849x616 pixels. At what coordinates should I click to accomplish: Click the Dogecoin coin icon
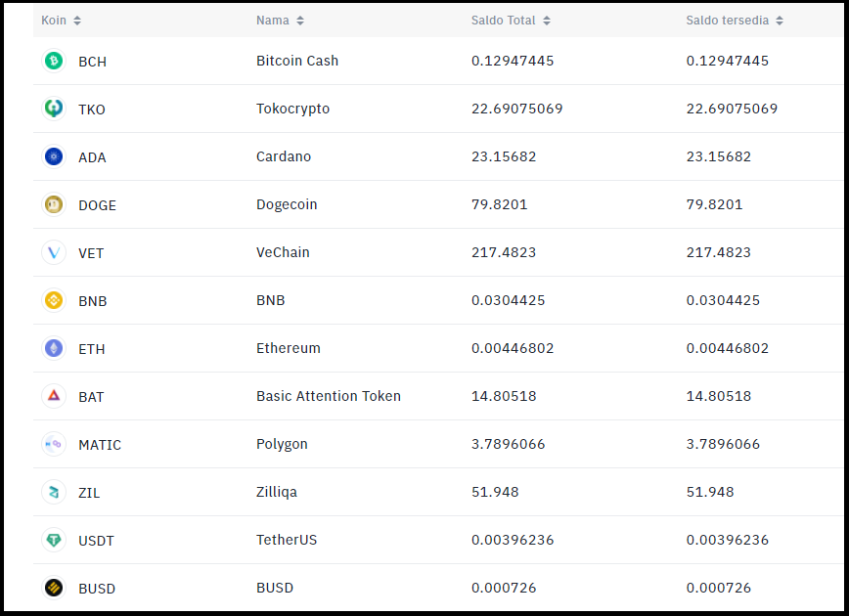tap(54, 204)
